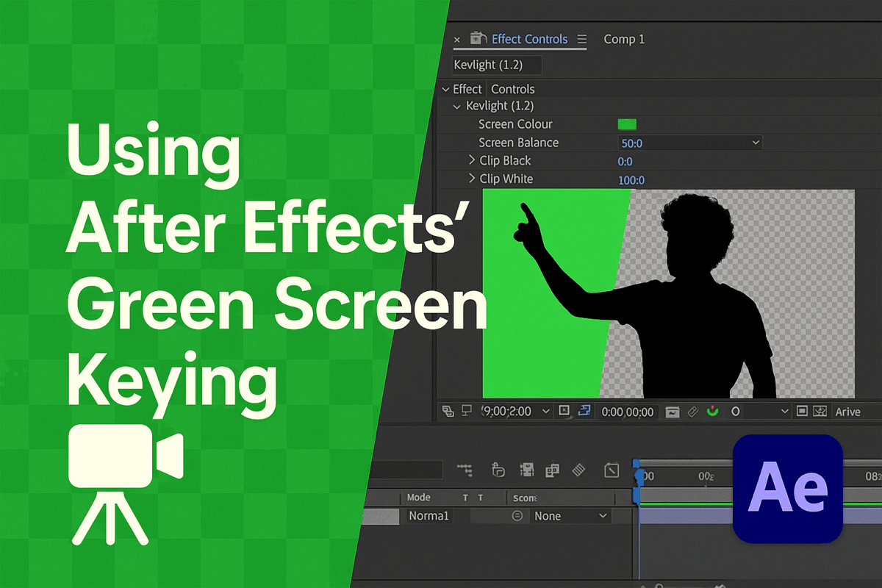Expand the Clip Black property
Viewport: 882px width, 588px height.
coord(473,160)
